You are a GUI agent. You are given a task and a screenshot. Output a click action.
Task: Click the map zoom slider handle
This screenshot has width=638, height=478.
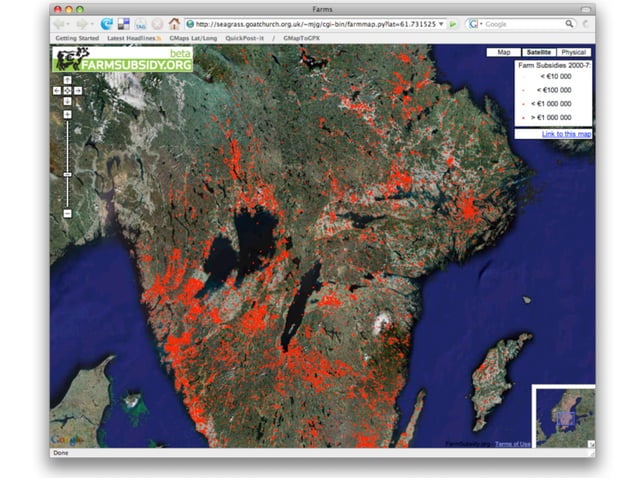67,175
